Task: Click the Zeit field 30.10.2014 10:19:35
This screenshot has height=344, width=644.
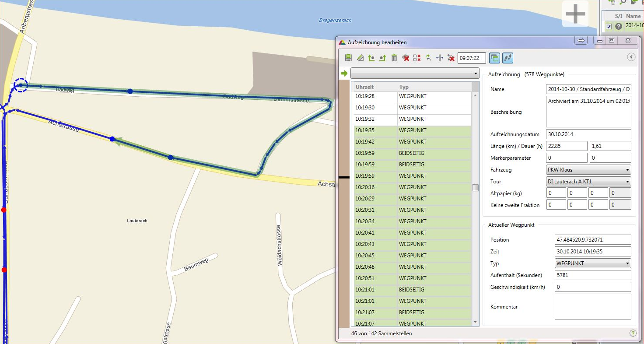Action: click(593, 252)
